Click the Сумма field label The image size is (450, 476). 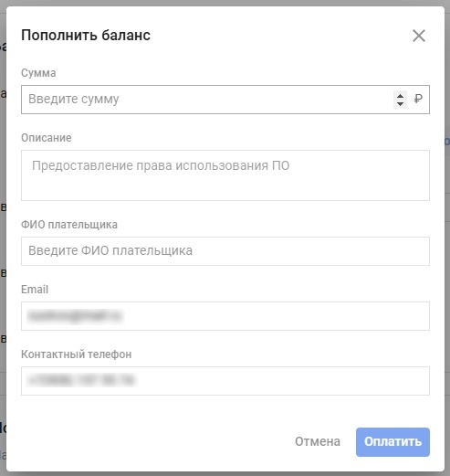click(38, 73)
